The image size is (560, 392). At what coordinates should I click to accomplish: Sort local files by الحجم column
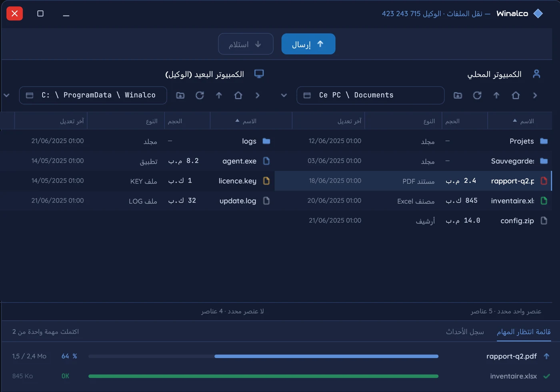click(x=464, y=121)
